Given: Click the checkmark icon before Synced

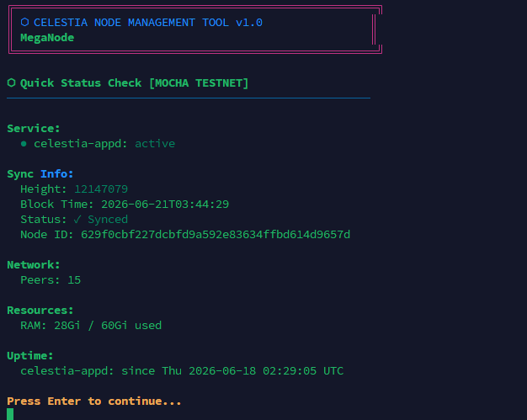Looking at the screenshot, I should tap(77, 220).
